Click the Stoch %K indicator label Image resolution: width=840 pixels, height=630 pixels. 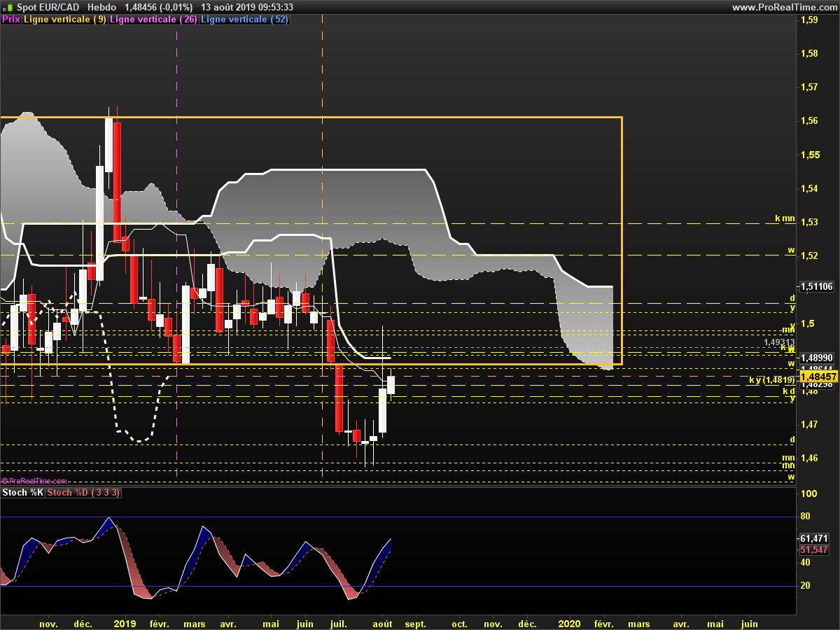(x=23, y=493)
